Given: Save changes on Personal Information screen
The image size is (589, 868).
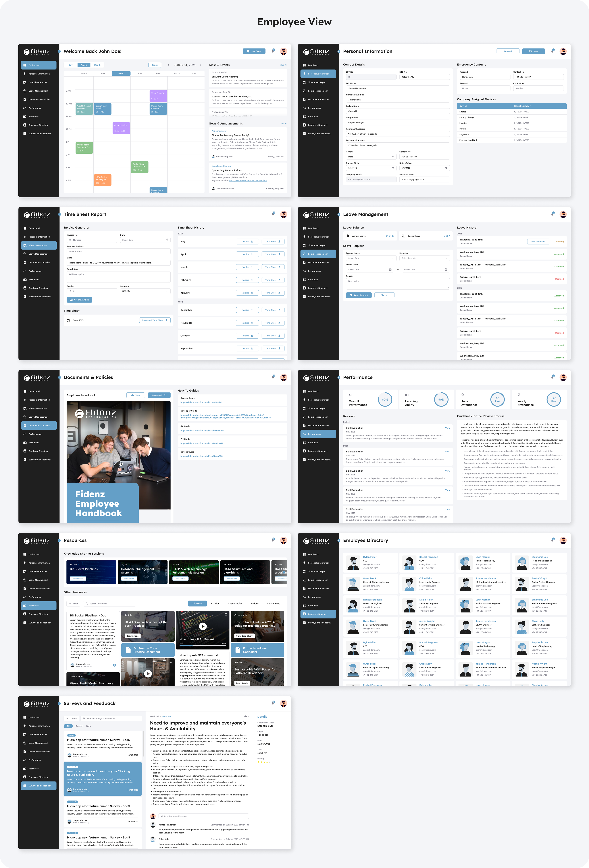Looking at the screenshot, I should 534,51.
